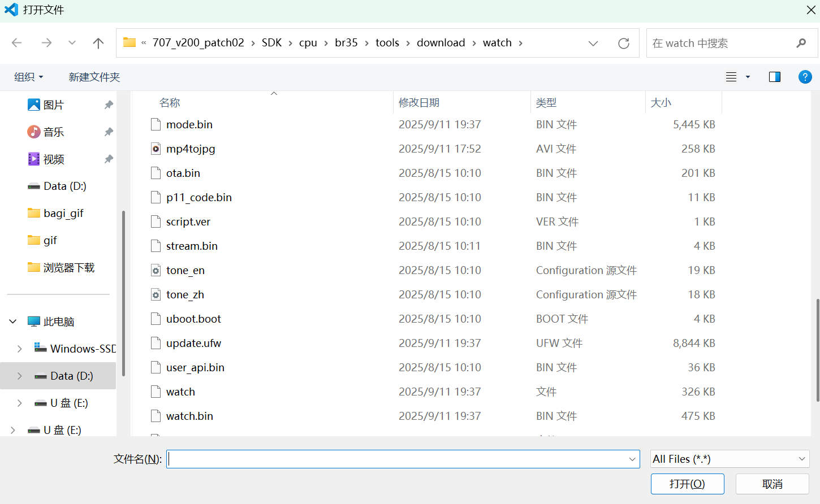Expand the Data (D:) tree node under 此电脑
This screenshot has width=820, height=504.
[x=20, y=376]
